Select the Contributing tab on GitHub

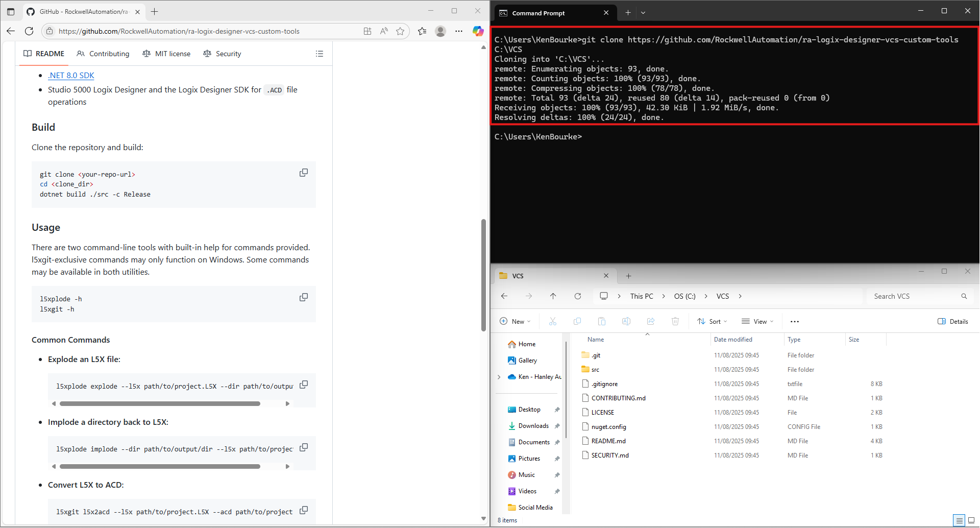(103, 54)
